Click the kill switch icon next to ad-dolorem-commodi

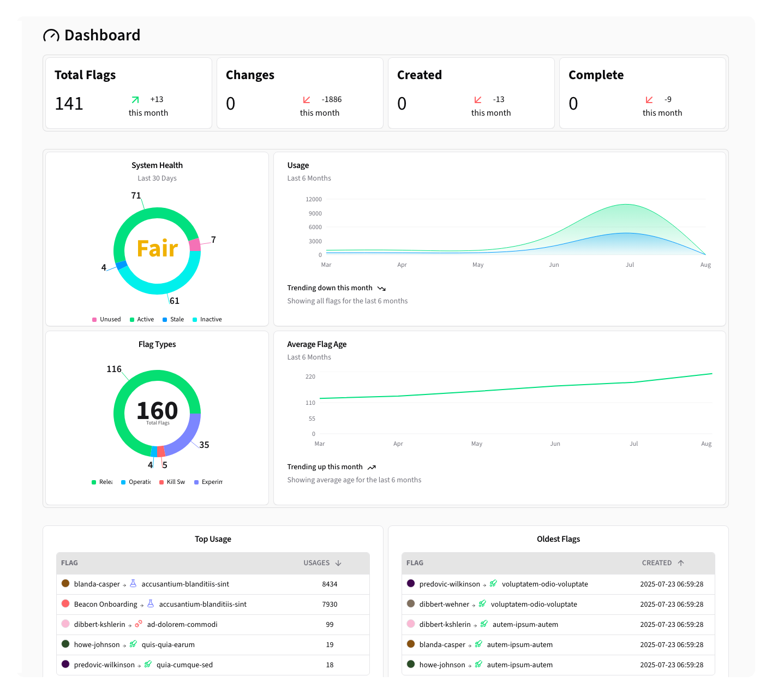pos(138,624)
